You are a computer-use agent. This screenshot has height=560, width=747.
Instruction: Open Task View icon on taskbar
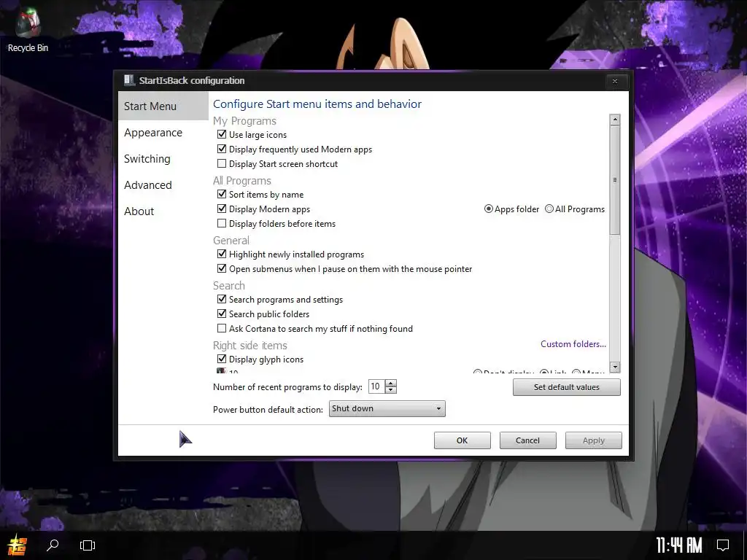pyautogui.click(x=88, y=545)
